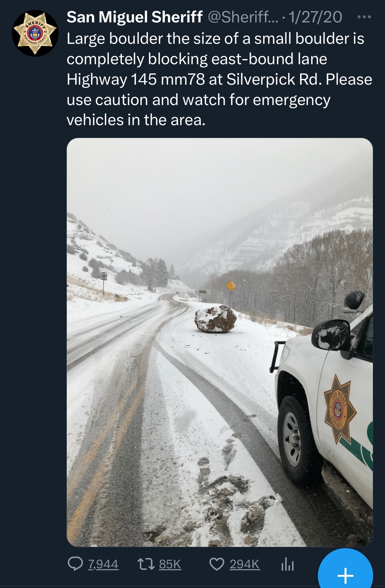View tweet analytics bar chart icon
This screenshot has width=385, height=588.
click(x=287, y=564)
